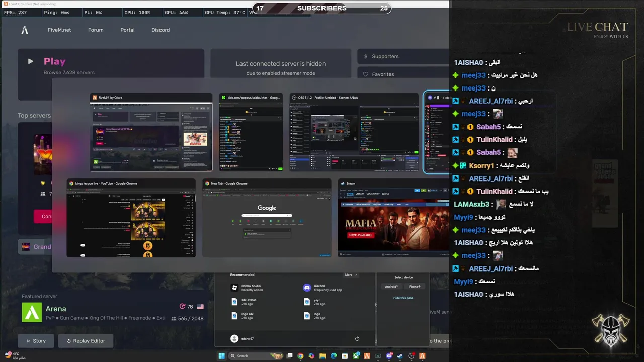This screenshot has height=362, width=644.
Task: Open the Favorites section
Action: coord(403,74)
